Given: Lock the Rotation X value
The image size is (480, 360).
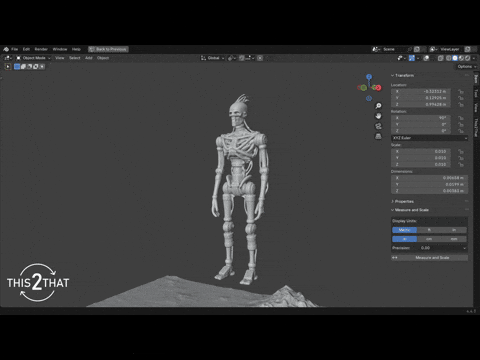Looking at the screenshot, I should 461,118.
